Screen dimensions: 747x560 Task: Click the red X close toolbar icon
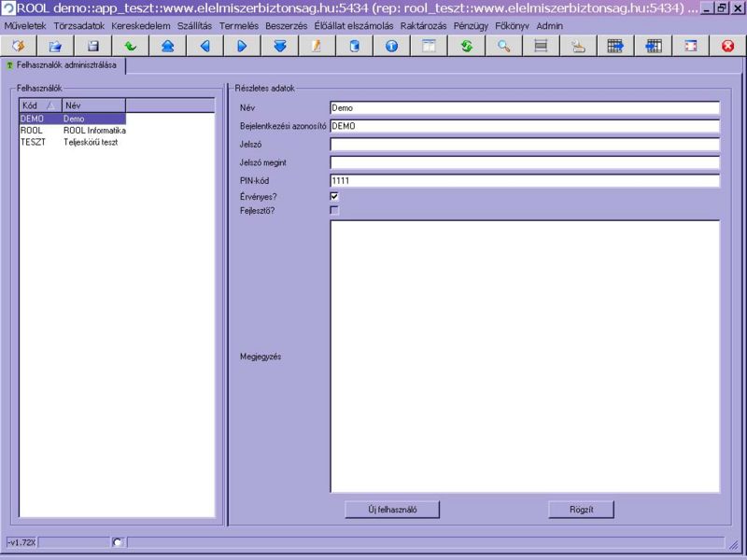pos(727,46)
